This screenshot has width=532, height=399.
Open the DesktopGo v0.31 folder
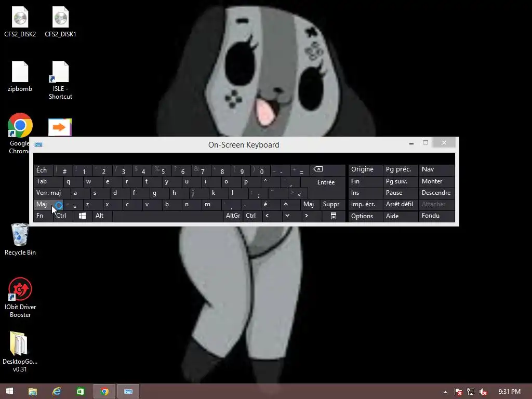(20, 352)
